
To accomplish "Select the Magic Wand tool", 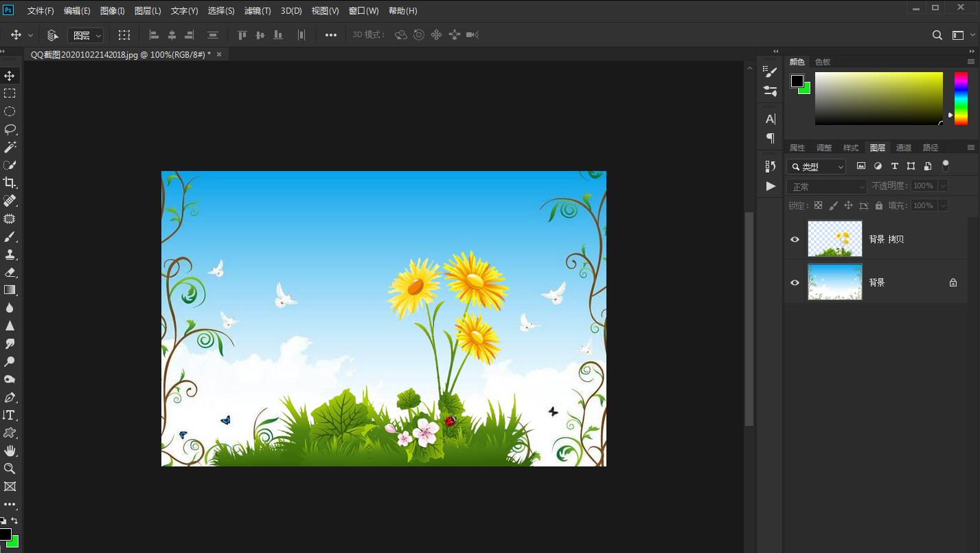I will [x=10, y=147].
